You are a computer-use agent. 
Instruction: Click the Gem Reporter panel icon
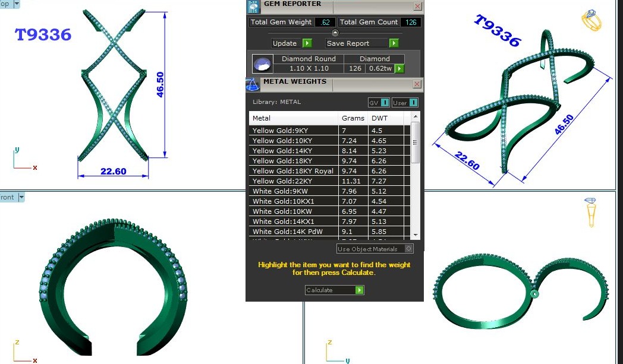pyautogui.click(x=253, y=5)
